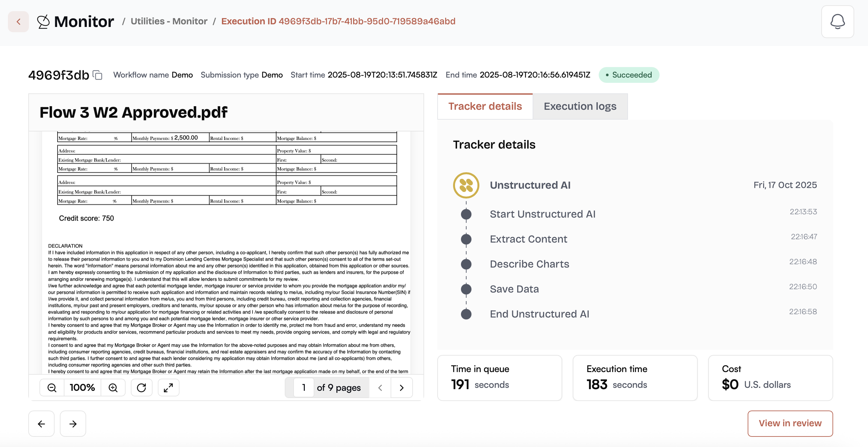Navigate to the next execution

click(73, 424)
